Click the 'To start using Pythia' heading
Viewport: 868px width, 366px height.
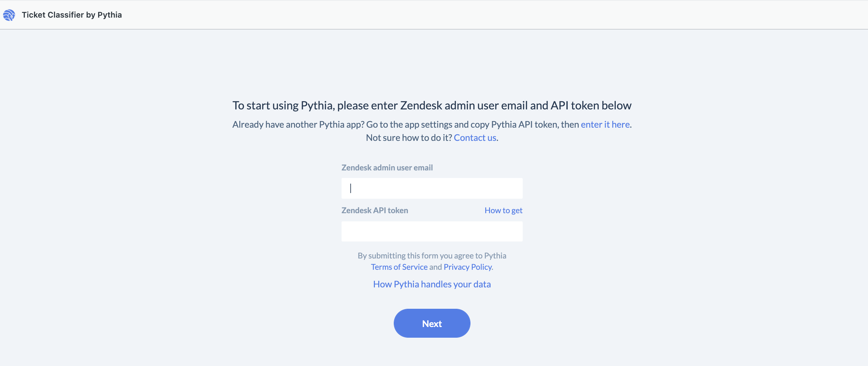432,105
